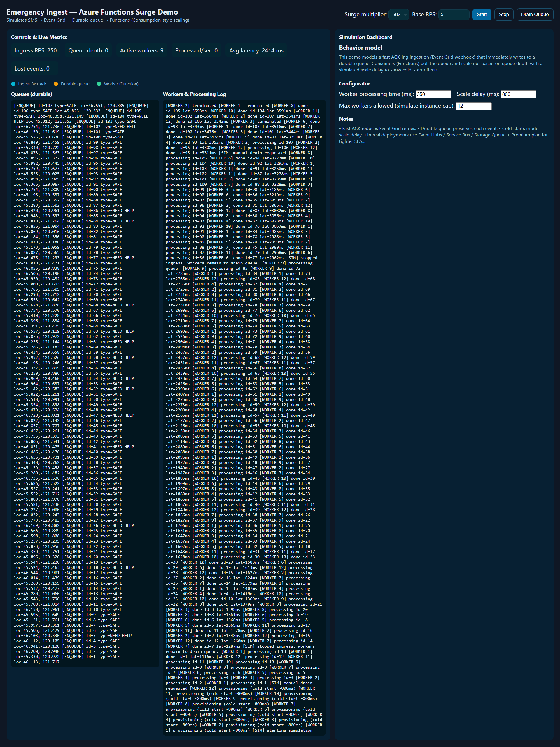Screen dimensions: 560x747
Task: Click the Drain Queue button
Action: coord(534,15)
